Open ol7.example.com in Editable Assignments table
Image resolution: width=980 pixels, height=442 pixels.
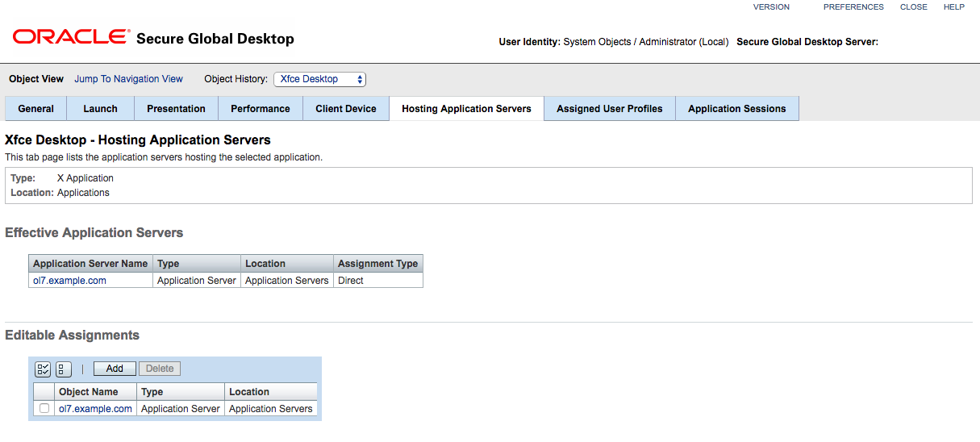95,409
